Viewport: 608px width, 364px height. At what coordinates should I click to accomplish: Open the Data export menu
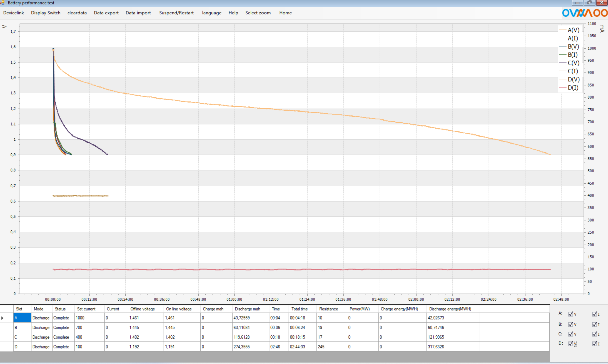coord(106,13)
